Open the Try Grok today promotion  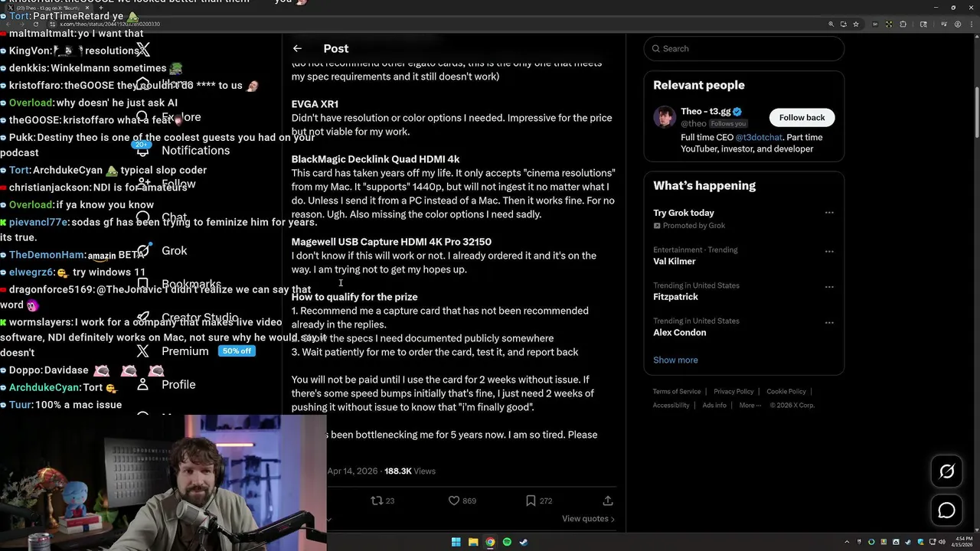684,213
